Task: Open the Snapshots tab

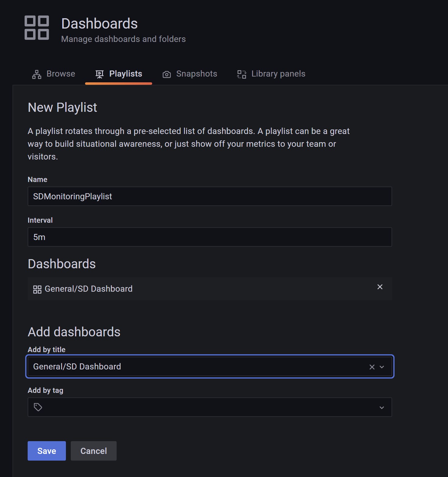Action: pyautogui.click(x=197, y=74)
